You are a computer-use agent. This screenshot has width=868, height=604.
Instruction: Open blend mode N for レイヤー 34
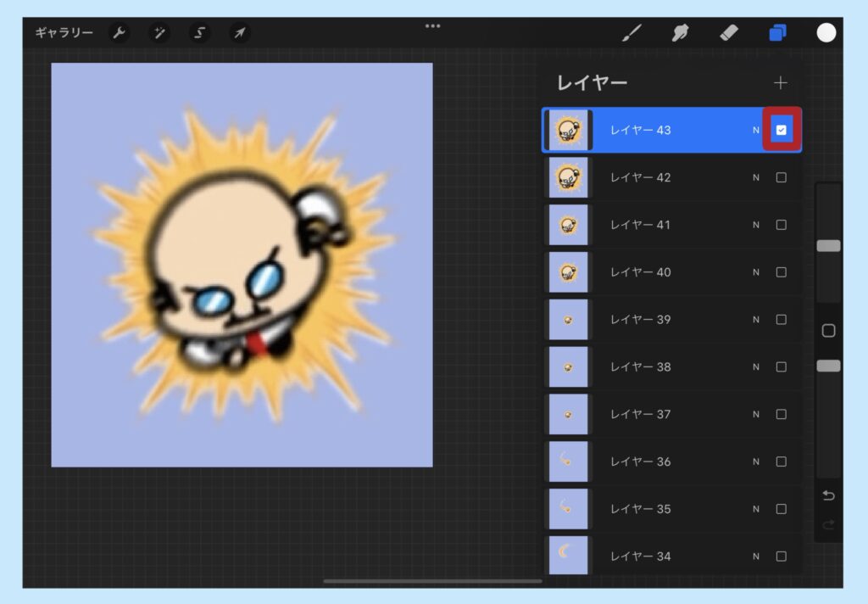[x=756, y=556]
